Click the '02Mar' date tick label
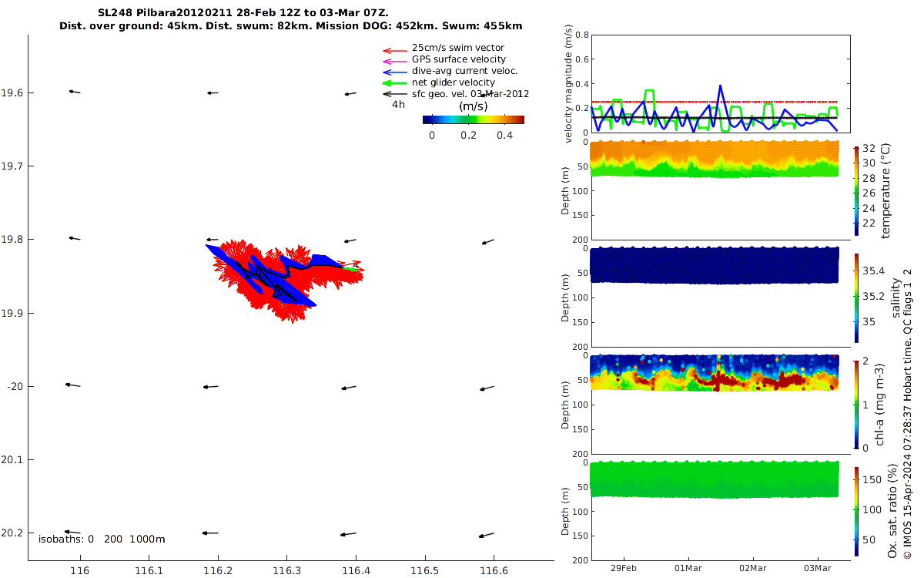924x578 pixels. pyautogui.click(x=753, y=568)
